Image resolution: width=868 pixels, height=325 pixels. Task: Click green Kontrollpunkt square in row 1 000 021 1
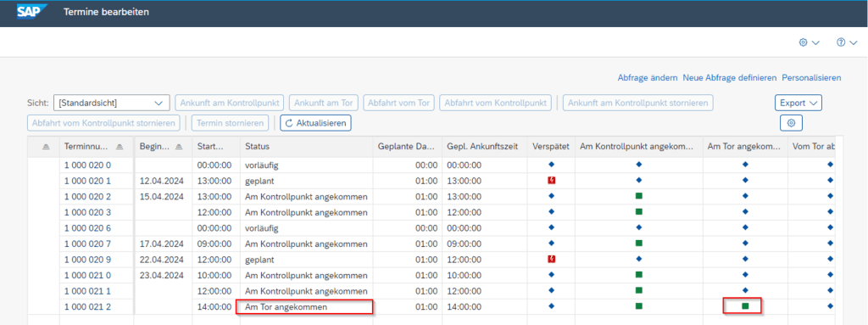(639, 290)
